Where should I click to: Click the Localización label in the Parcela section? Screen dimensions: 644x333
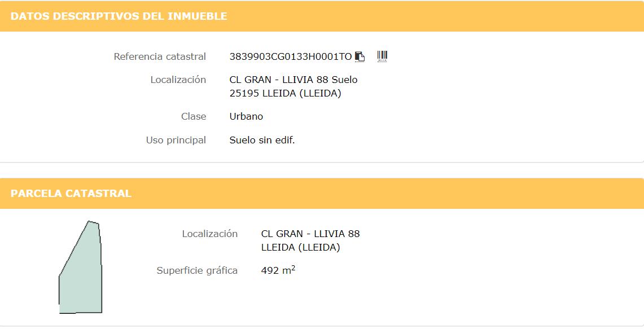pos(210,234)
